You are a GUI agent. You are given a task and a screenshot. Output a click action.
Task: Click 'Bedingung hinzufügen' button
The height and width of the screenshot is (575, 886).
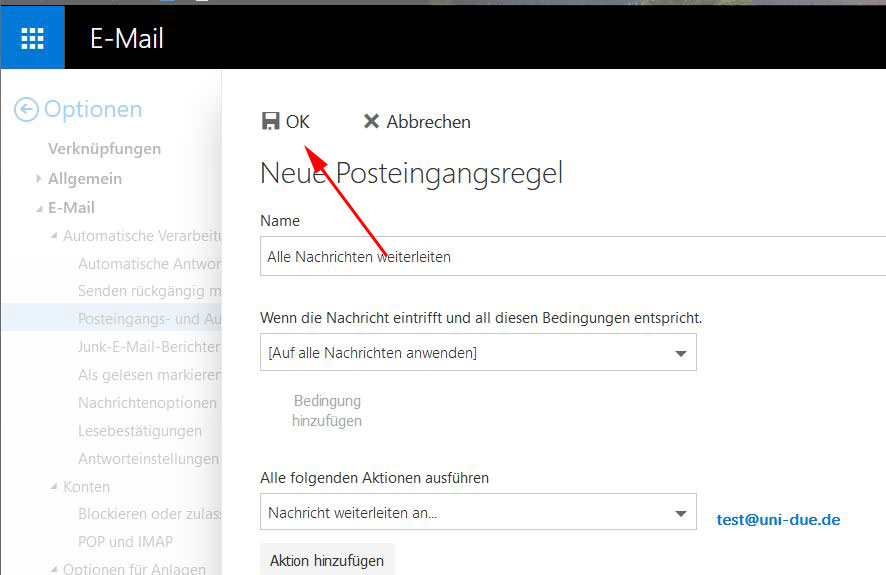click(327, 410)
